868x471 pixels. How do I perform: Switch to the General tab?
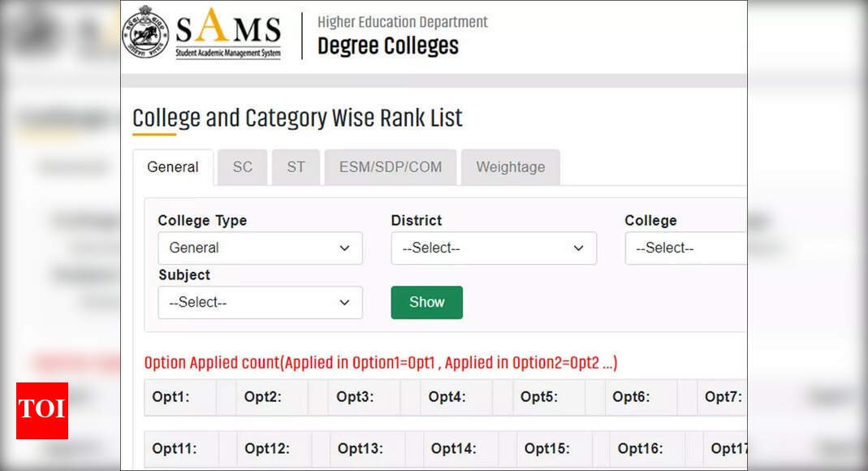click(x=173, y=167)
